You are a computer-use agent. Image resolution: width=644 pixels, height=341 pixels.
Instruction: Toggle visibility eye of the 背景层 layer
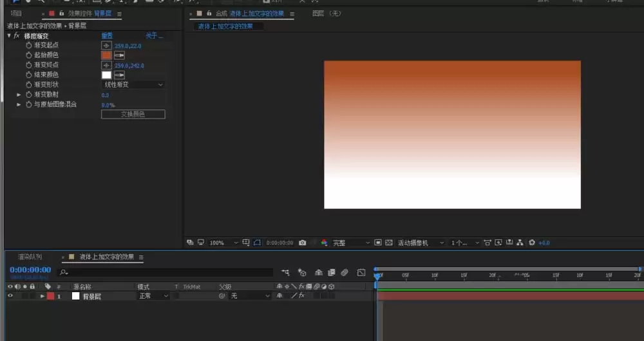point(10,296)
